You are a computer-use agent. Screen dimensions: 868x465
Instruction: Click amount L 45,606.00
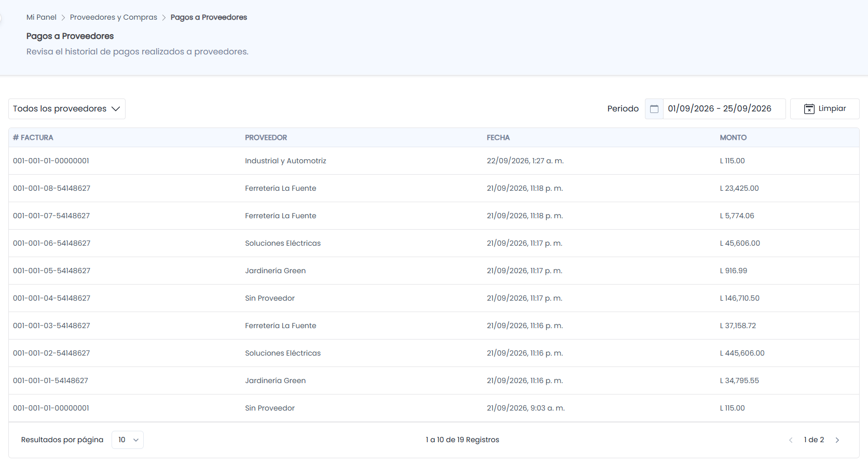pyautogui.click(x=740, y=243)
